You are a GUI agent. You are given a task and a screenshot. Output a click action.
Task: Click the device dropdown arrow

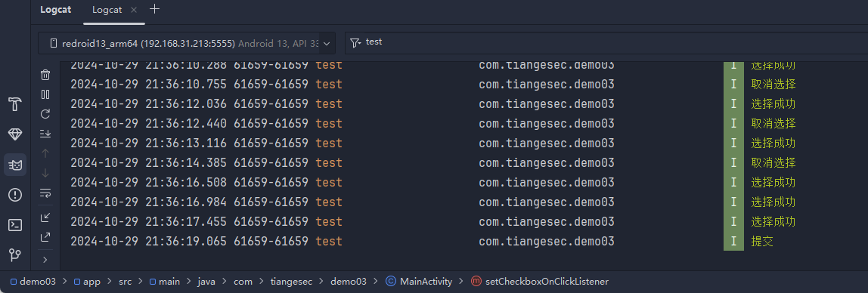coord(326,44)
